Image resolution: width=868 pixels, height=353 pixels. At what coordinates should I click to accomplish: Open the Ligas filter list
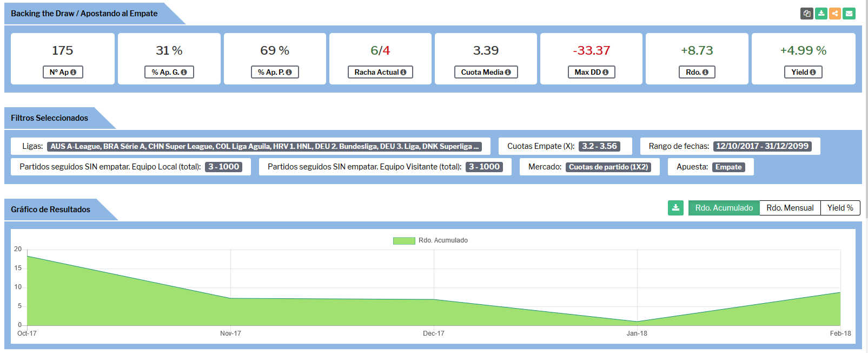pyautogui.click(x=264, y=146)
